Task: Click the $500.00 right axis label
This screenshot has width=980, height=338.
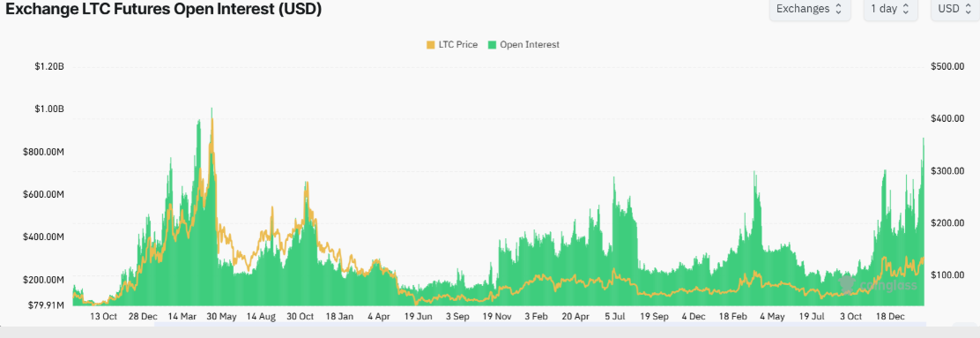Action: 947,66
